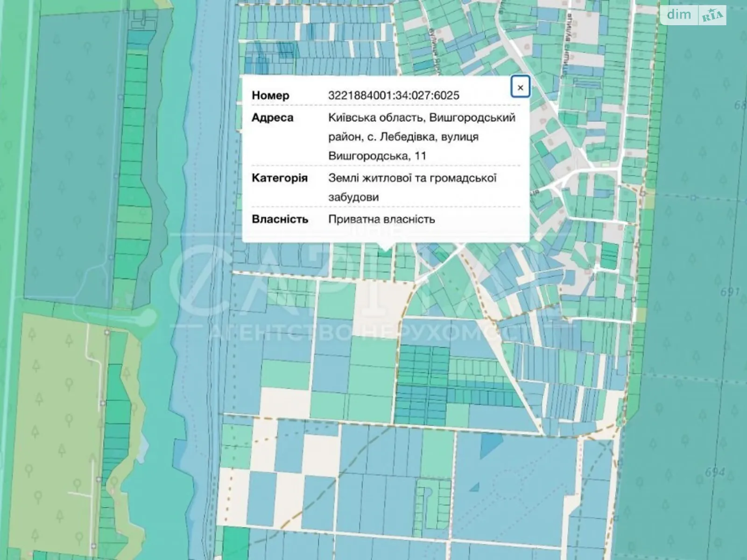
Task: Click elevation label 694 on map
Action: coord(714,472)
